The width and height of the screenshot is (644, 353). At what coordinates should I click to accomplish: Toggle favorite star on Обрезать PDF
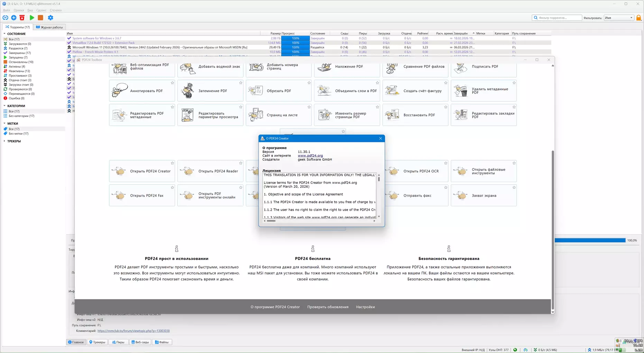309,83
